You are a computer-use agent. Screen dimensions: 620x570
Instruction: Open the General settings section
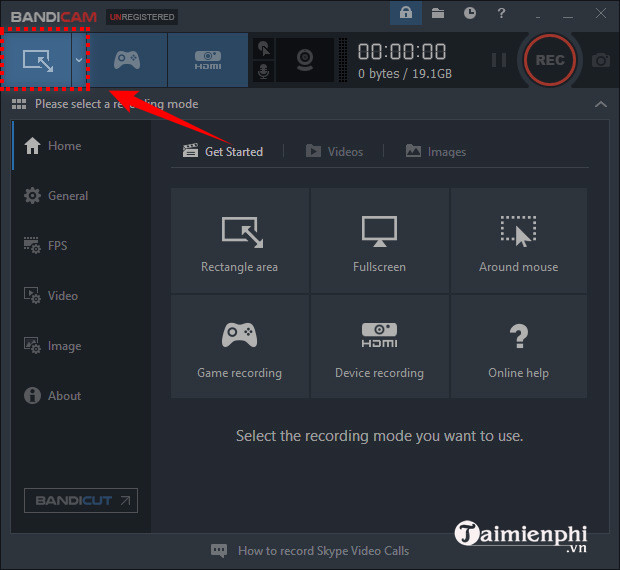click(x=81, y=196)
